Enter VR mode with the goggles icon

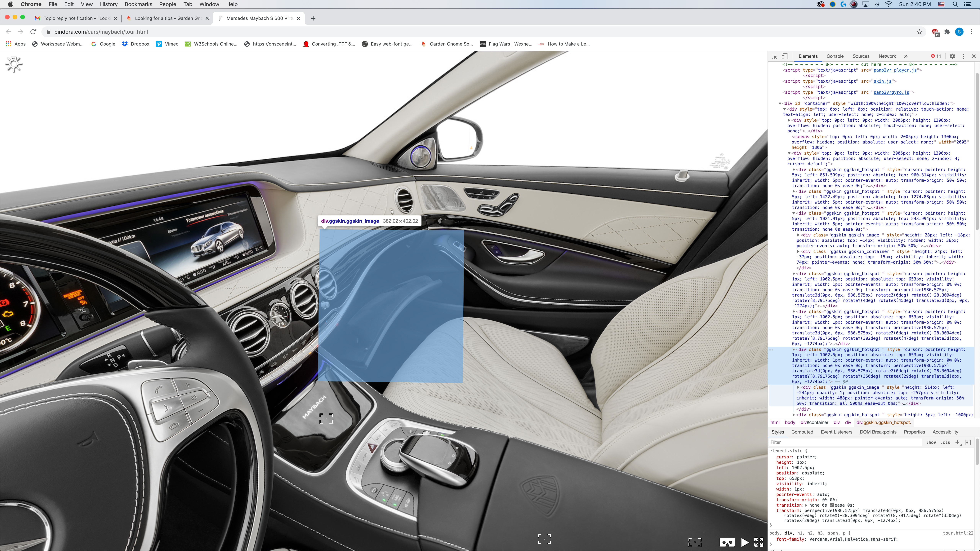click(x=727, y=542)
